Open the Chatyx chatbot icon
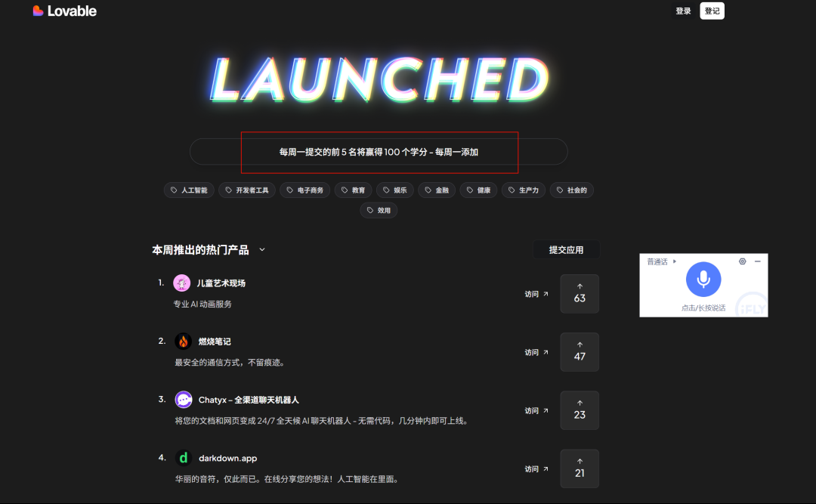Image resolution: width=816 pixels, height=504 pixels. (183, 400)
